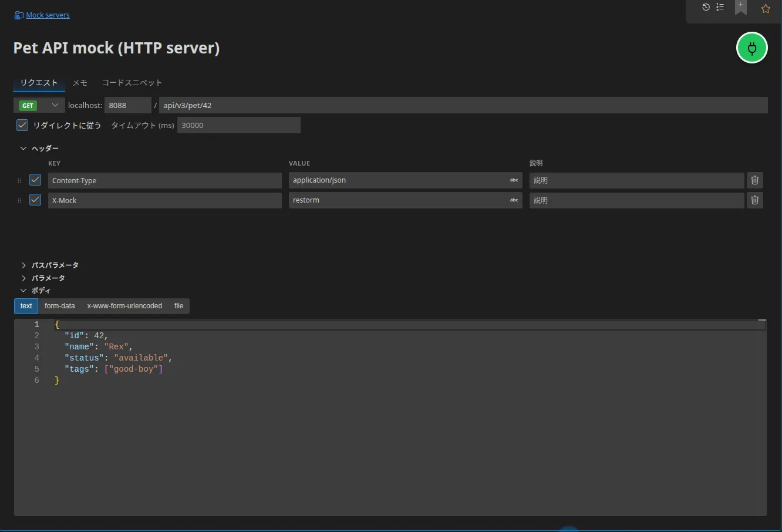Image resolution: width=782 pixels, height=532 pixels.
Task: Uncheck the リダイレクトに従う checkbox
Action: point(22,125)
